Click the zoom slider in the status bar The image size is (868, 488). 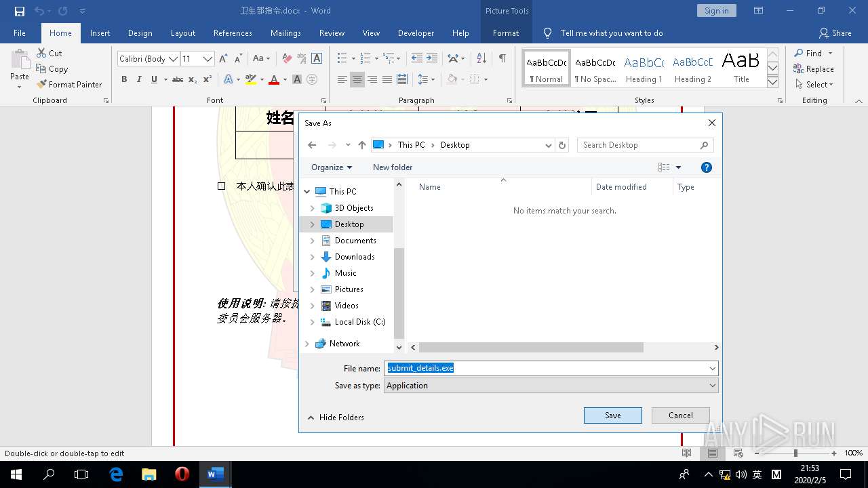[x=795, y=453]
